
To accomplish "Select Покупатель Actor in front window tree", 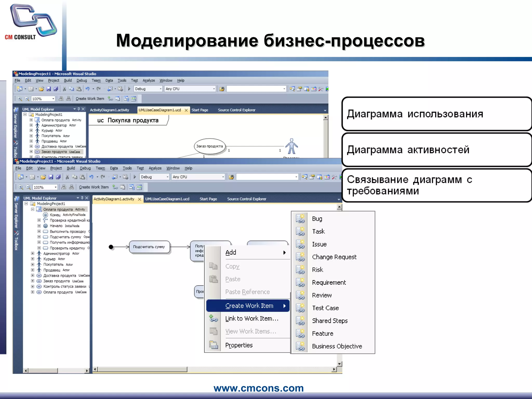I will (55, 264).
